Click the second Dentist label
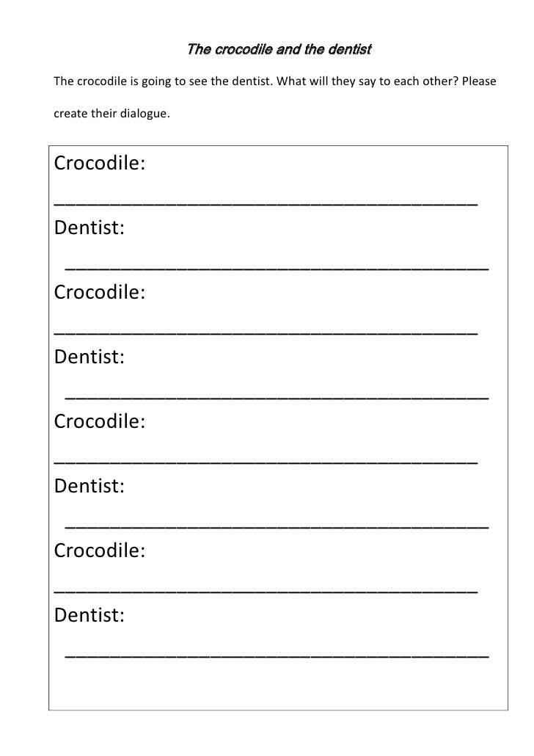This screenshot has height=756, width=534. 89,357
